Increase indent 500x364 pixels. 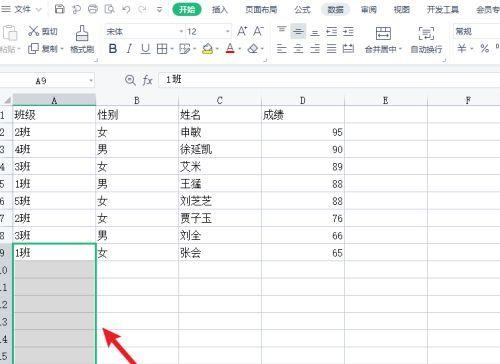click(348, 32)
